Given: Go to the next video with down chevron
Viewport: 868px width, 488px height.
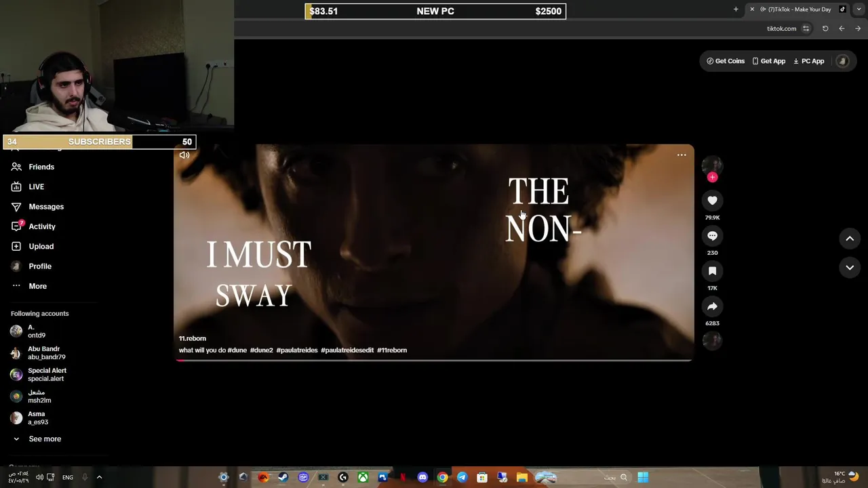Looking at the screenshot, I should pos(850,268).
